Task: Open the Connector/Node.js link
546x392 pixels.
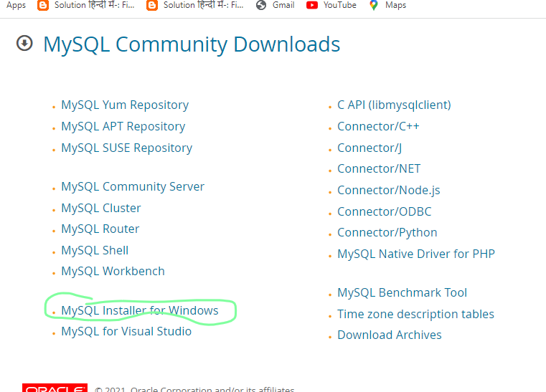Action: coord(389,190)
